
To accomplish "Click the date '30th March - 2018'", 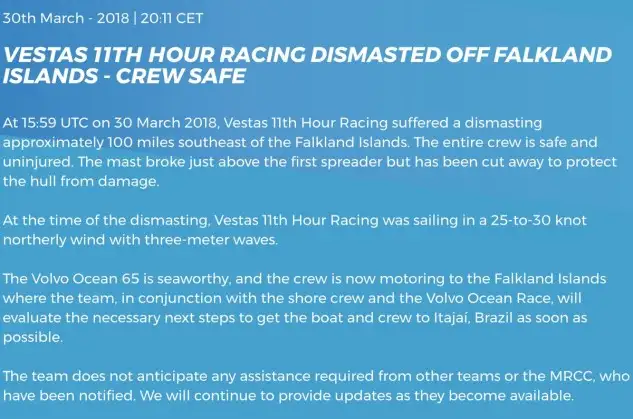I will coord(66,18).
